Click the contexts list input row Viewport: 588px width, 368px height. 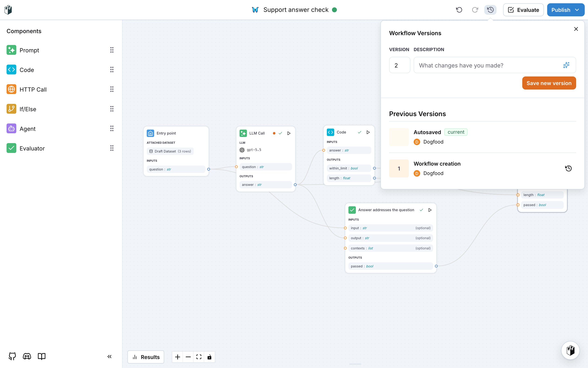(x=391, y=248)
